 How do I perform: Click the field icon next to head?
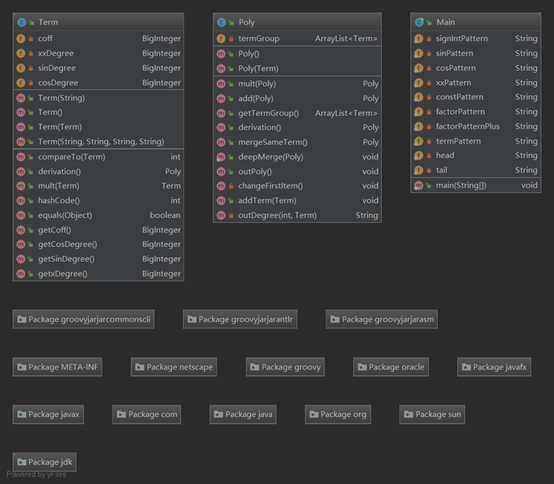pos(419,155)
